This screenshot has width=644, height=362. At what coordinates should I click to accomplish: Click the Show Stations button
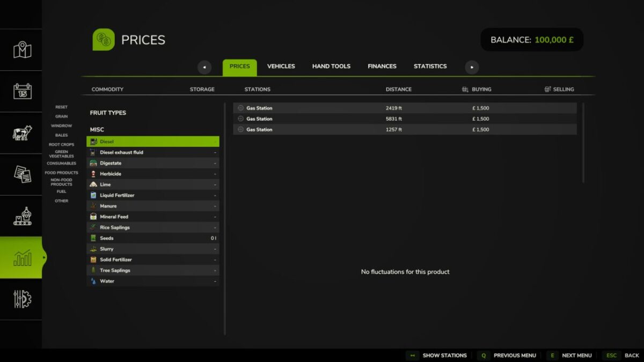pyautogui.click(x=436, y=356)
